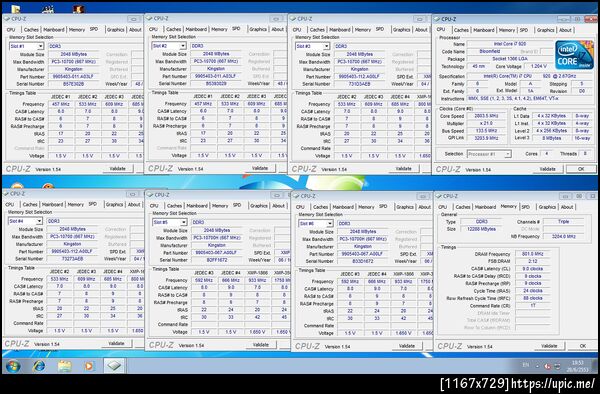Click Validate in the Slot #3 window
The width and height of the screenshot is (600, 394).
(x=404, y=168)
